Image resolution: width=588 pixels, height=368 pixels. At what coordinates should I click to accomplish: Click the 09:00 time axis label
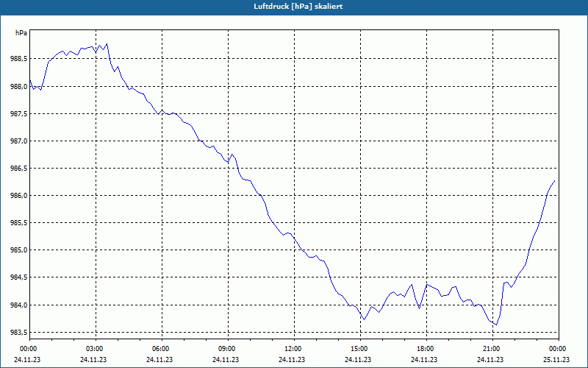[228, 349]
